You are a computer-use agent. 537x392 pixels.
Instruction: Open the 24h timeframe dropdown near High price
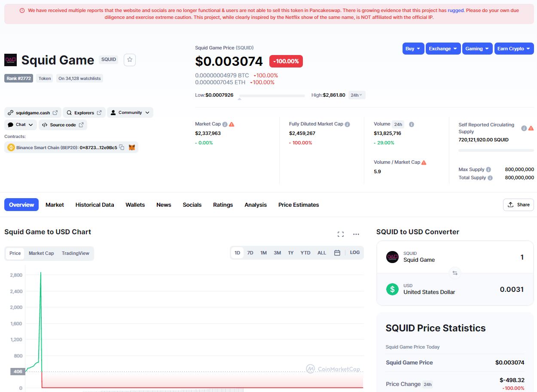point(356,95)
